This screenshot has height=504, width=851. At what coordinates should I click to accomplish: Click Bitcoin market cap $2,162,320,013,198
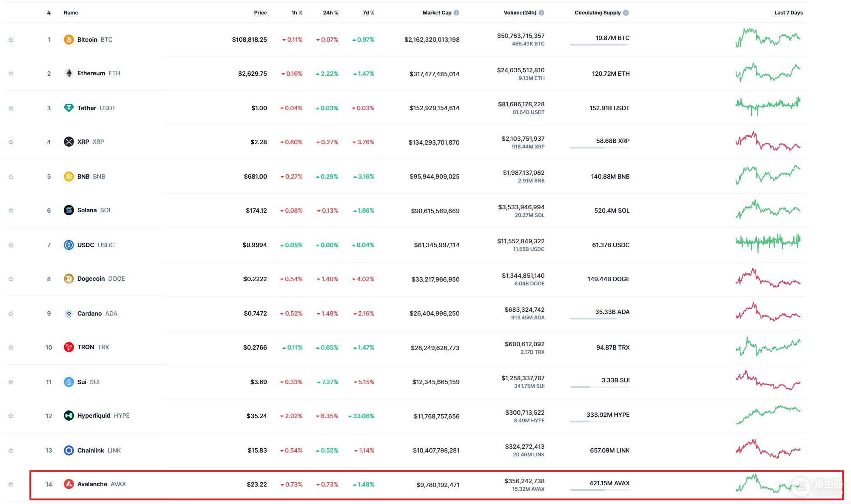point(432,40)
